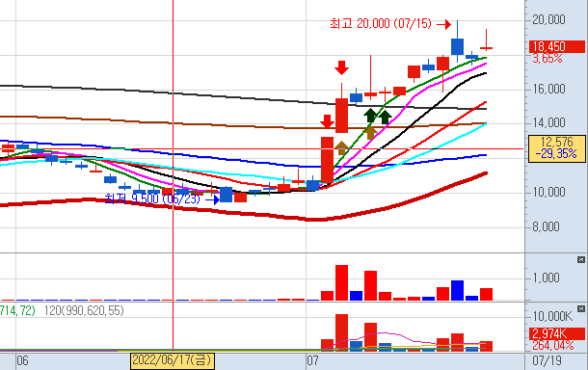Click the current price label 18,450
Image resolution: width=588 pixels, height=370 pixels.
(557, 47)
